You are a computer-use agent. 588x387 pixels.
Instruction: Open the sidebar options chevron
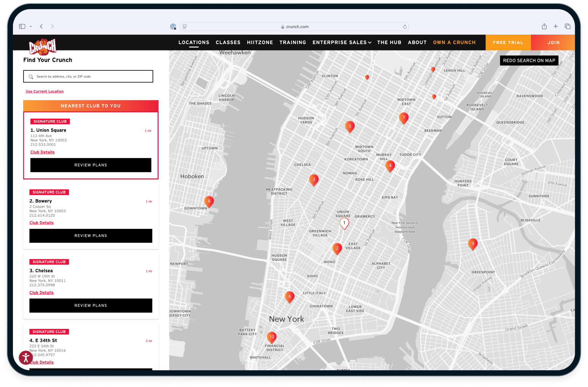(30, 26)
